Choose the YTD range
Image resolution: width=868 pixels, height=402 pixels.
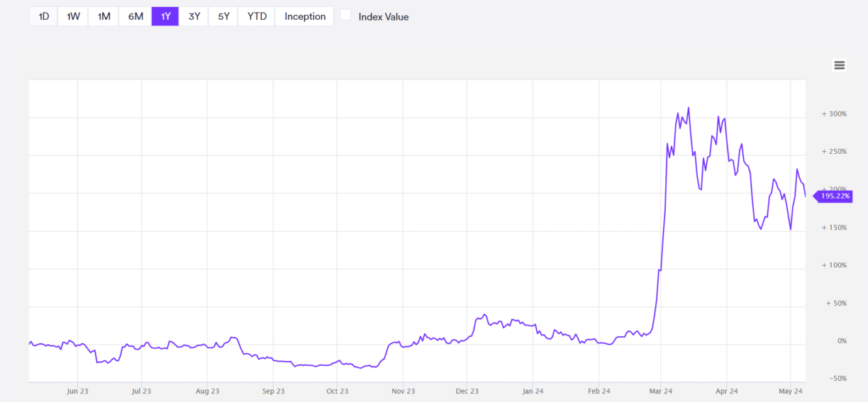coord(257,16)
